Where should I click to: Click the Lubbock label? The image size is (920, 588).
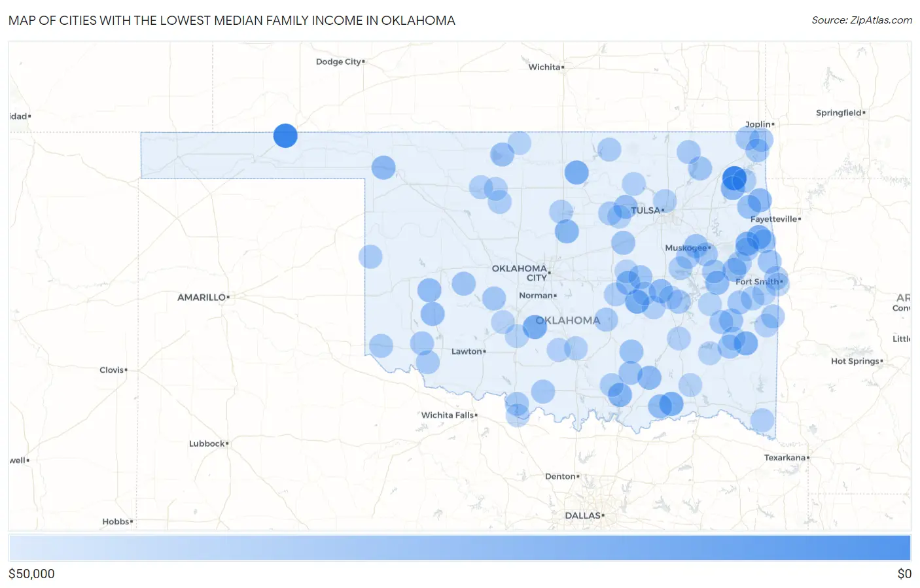pos(207,443)
